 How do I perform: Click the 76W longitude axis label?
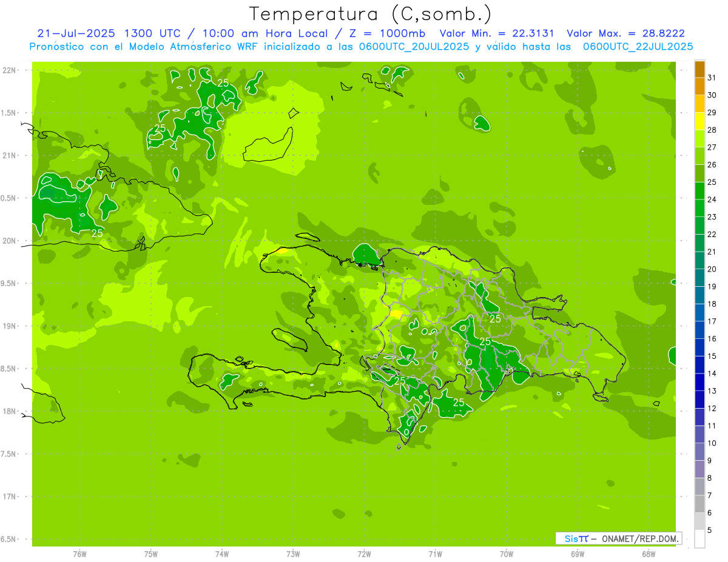pos(79,554)
